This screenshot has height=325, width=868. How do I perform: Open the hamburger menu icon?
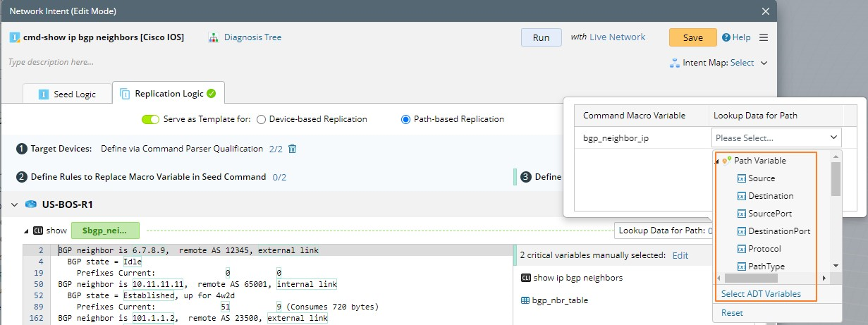763,37
